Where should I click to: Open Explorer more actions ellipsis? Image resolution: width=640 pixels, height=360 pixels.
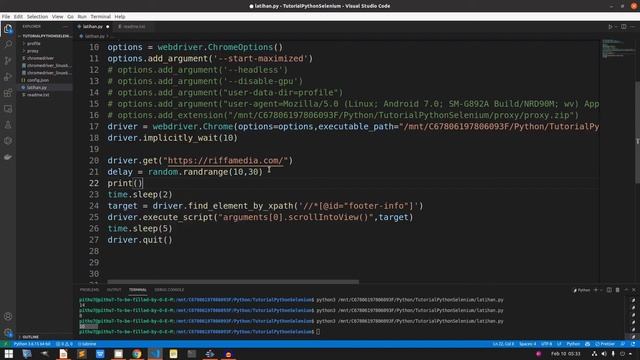tap(66, 27)
